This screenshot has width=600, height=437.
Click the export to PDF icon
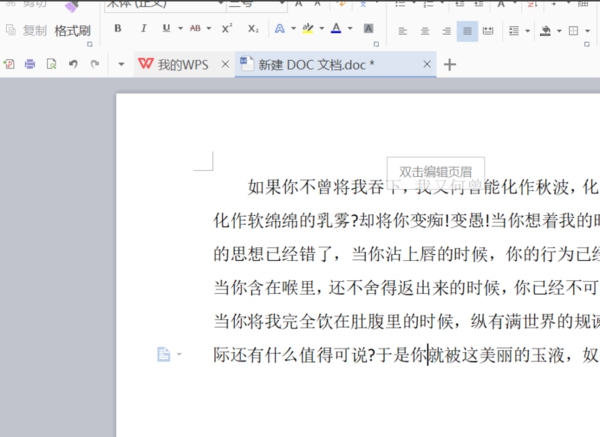pyautogui.click(x=9, y=64)
